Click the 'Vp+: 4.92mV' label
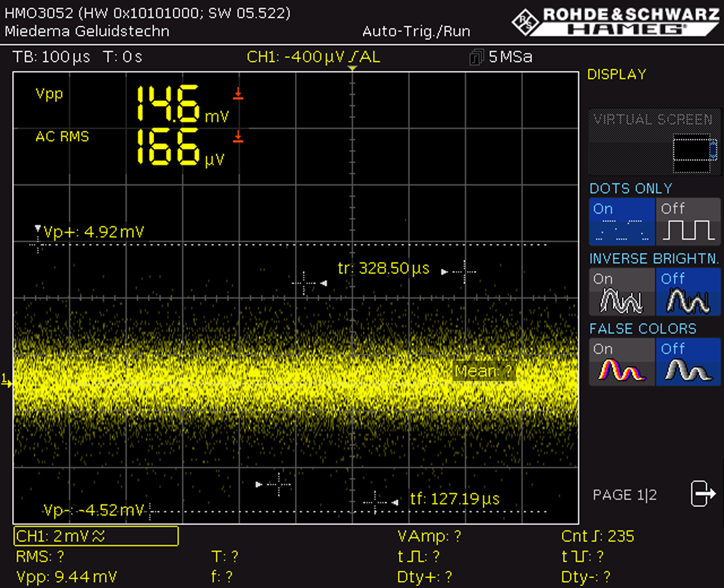This screenshot has height=588, width=724. click(x=94, y=232)
